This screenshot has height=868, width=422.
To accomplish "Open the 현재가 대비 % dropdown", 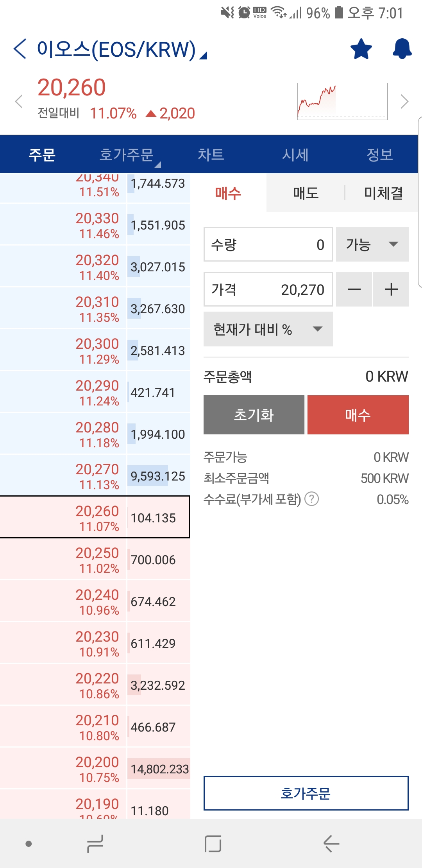I will point(268,329).
